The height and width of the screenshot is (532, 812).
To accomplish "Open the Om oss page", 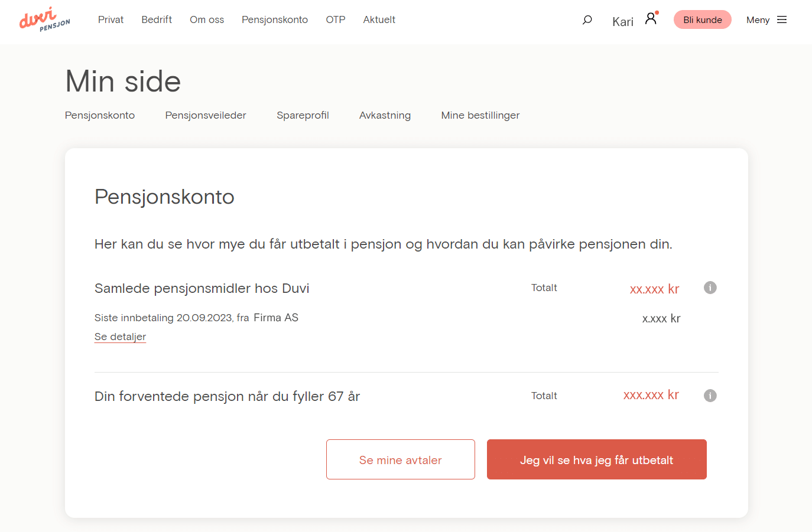I will 207,19.
